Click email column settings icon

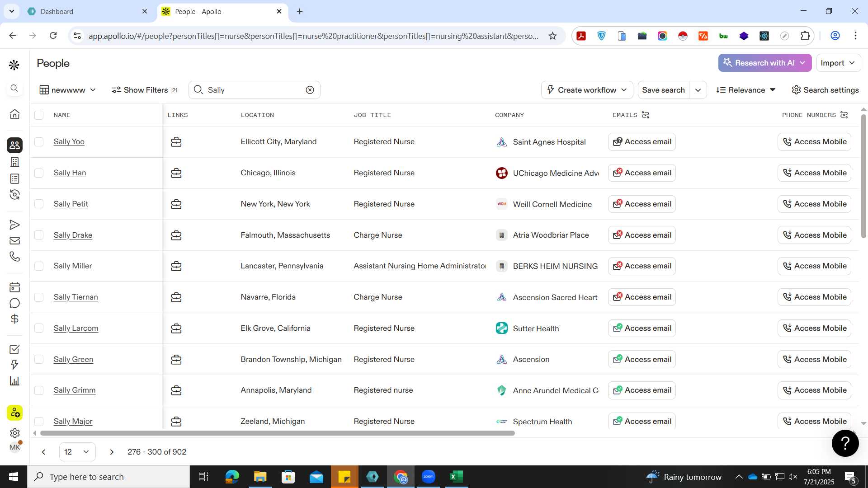pyautogui.click(x=646, y=115)
